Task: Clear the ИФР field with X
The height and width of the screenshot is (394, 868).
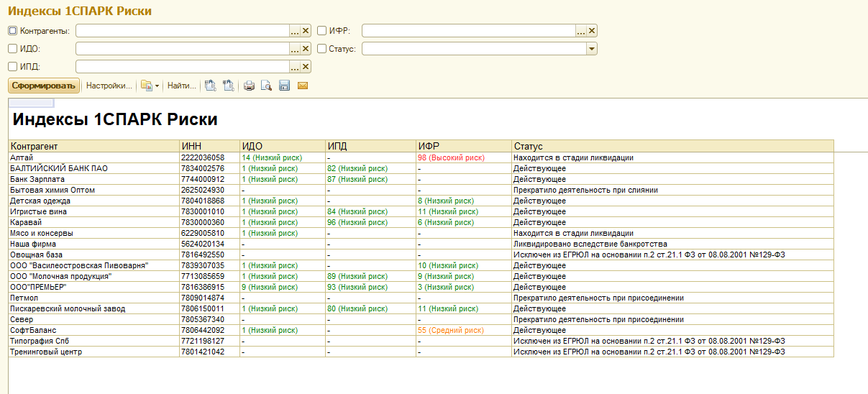Action: (x=592, y=30)
